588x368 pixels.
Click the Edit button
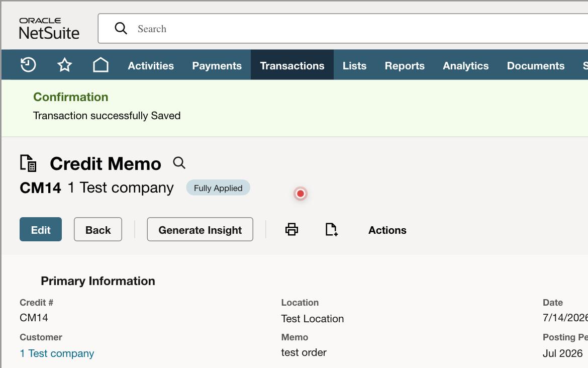coord(41,230)
